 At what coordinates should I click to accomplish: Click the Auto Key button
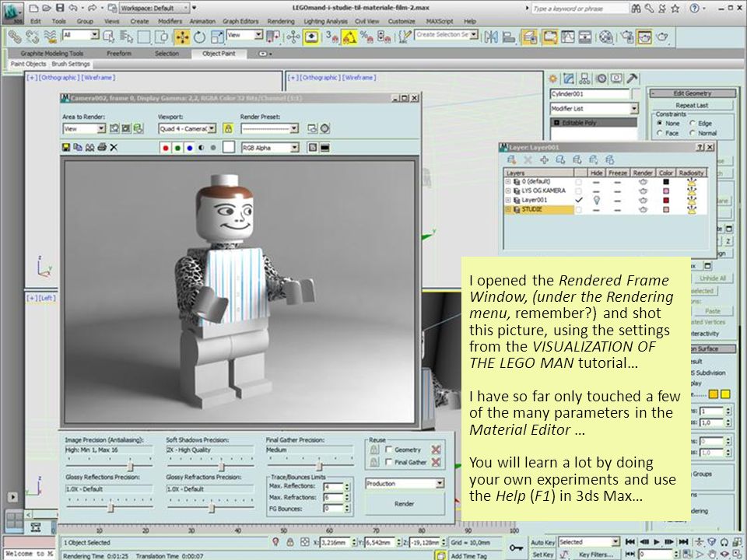click(x=542, y=542)
